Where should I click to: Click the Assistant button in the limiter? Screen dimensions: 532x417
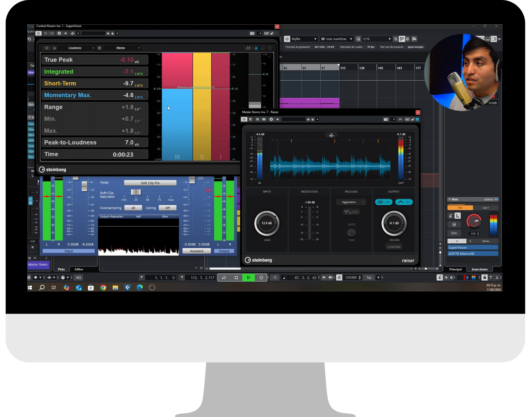coord(196,251)
